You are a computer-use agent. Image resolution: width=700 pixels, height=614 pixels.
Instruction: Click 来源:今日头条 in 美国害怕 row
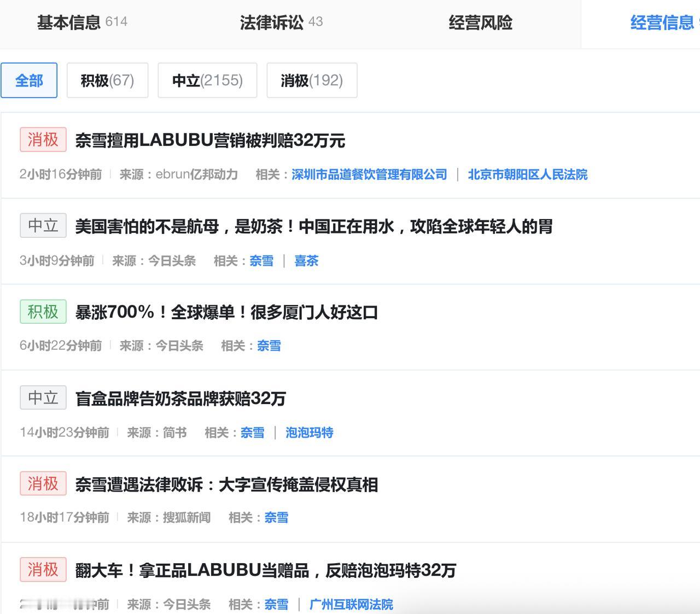coord(154,261)
